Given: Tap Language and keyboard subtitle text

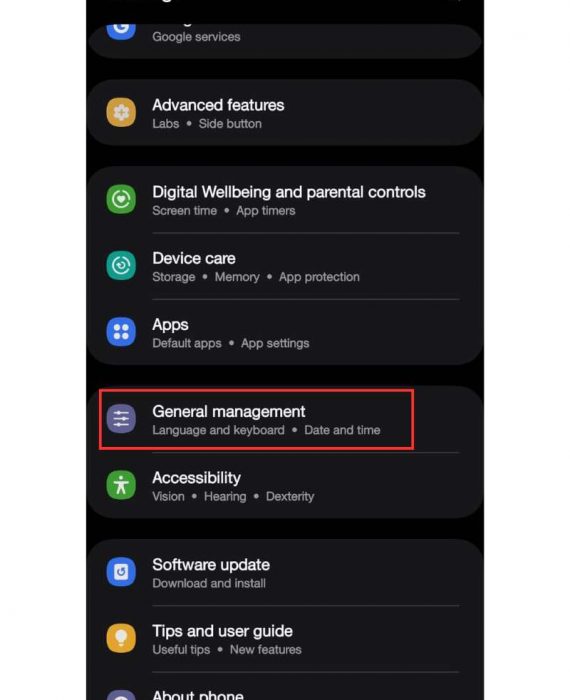Looking at the screenshot, I should coord(218,430).
